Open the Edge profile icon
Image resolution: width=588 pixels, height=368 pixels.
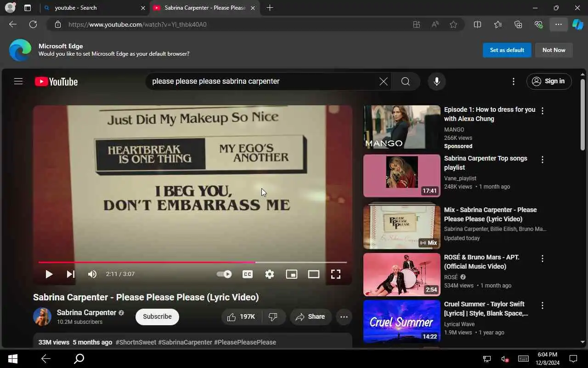click(x=10, y=8)
